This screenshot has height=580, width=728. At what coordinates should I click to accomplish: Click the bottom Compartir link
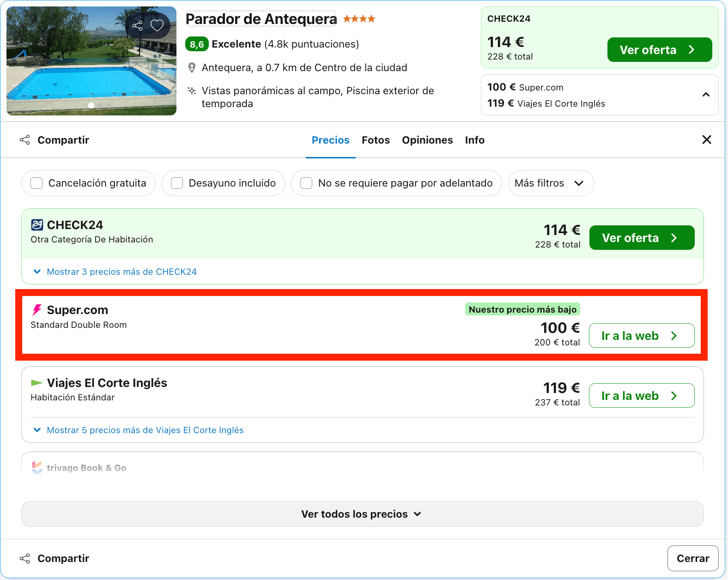[x=63, y=558]
